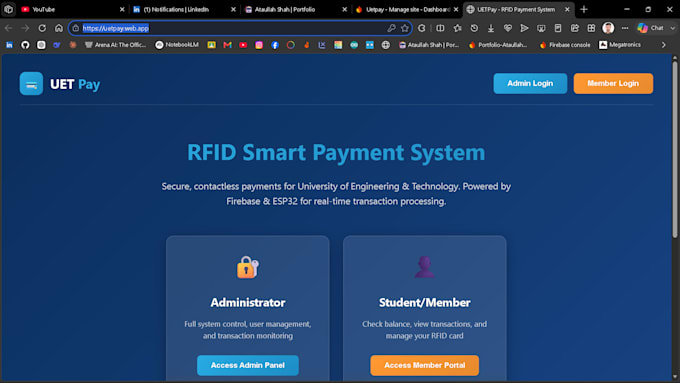Click the Access Member Portal button
The image size is (680, 383).
425,365
